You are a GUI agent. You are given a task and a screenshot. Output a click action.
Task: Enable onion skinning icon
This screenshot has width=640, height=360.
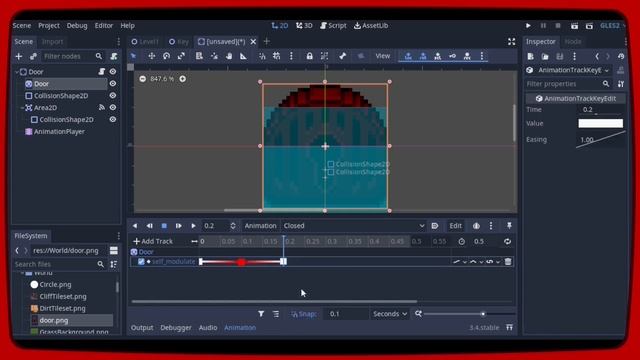(x=476, y=226)
